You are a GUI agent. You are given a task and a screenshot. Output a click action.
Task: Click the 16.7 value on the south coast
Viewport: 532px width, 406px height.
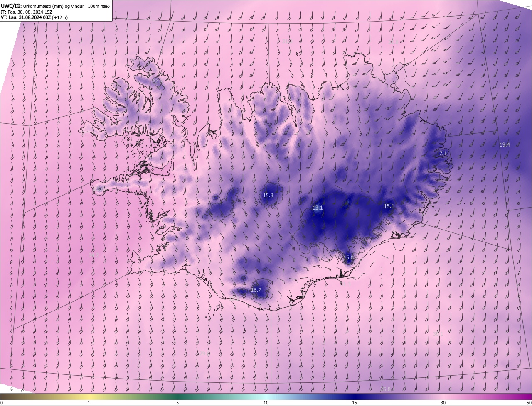(x=256, y=290)
